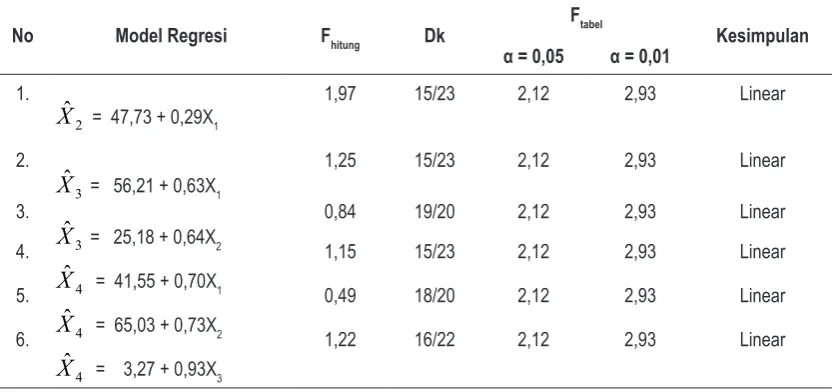Viewport: 833px width, 392px height.
Task: Select the α = 0,05 subheader
Action: 533,56
